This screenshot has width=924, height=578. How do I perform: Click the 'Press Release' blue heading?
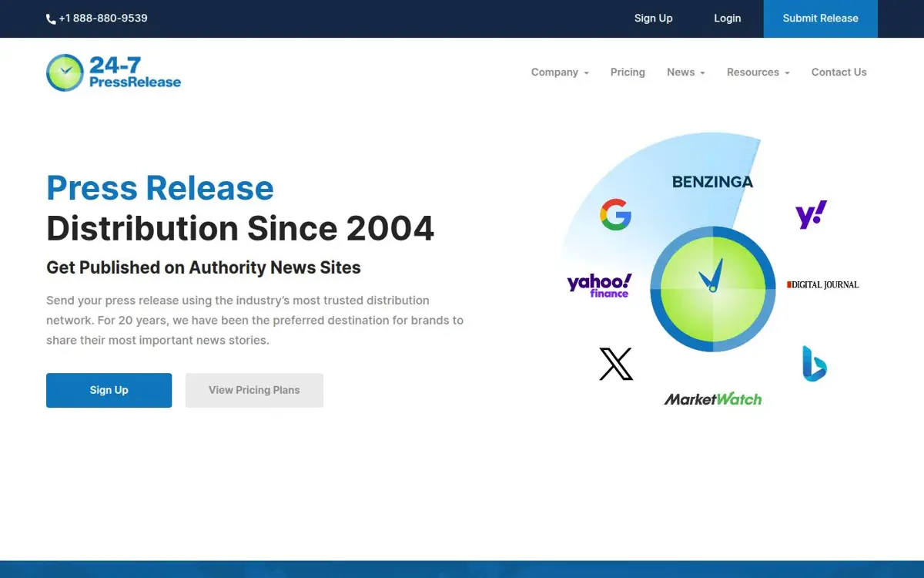[160, 188]
